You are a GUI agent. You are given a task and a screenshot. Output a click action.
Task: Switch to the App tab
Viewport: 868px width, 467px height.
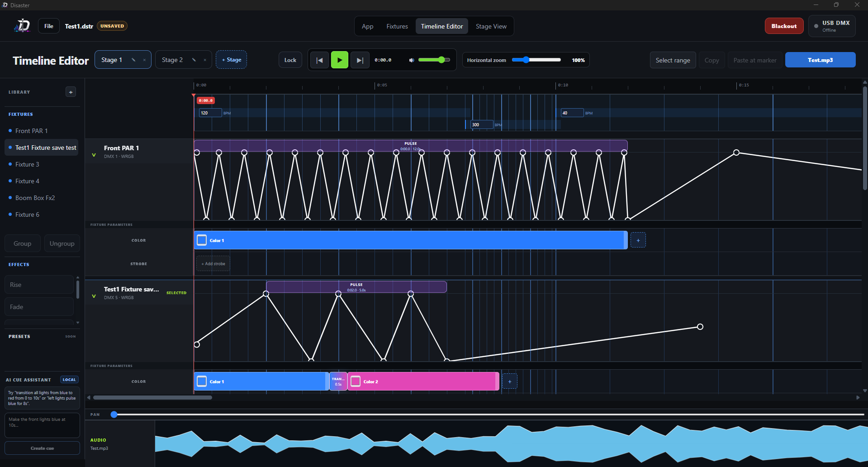(x=368, y=26)
